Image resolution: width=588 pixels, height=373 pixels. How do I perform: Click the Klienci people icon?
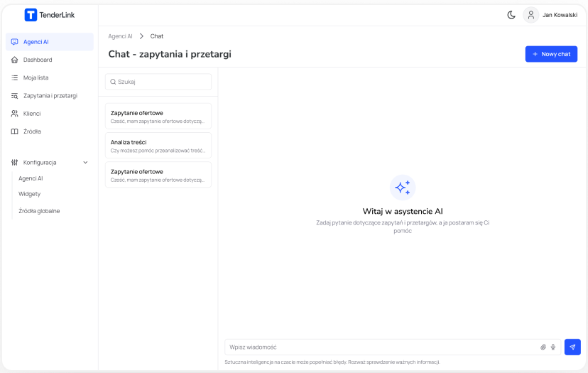15,114
